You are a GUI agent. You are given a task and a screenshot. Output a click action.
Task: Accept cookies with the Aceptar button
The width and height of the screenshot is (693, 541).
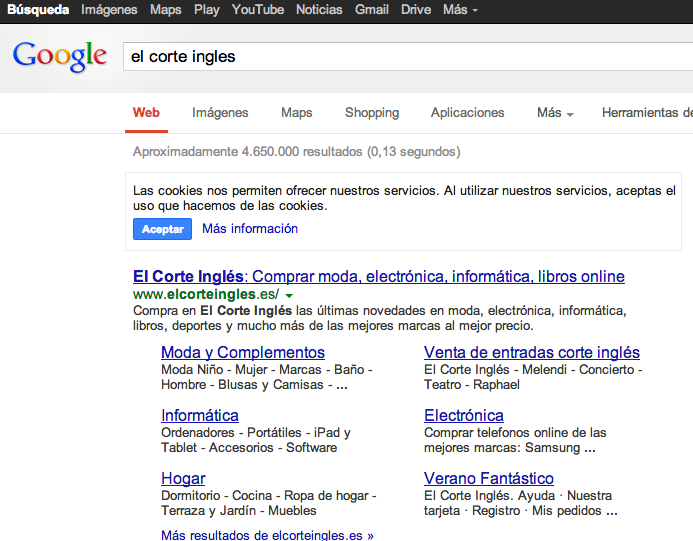pyautogui.click(x=162, y=229)
